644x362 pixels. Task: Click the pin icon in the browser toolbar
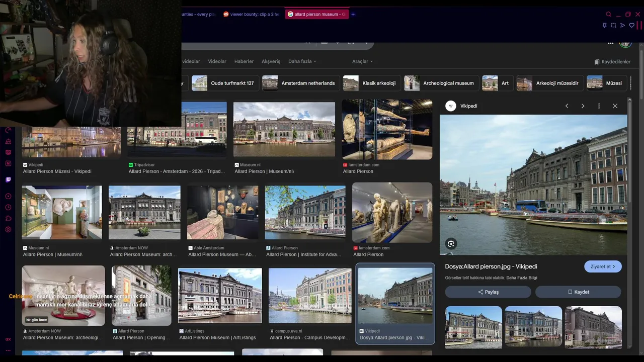pyautogui.click(x=604, y=25)
